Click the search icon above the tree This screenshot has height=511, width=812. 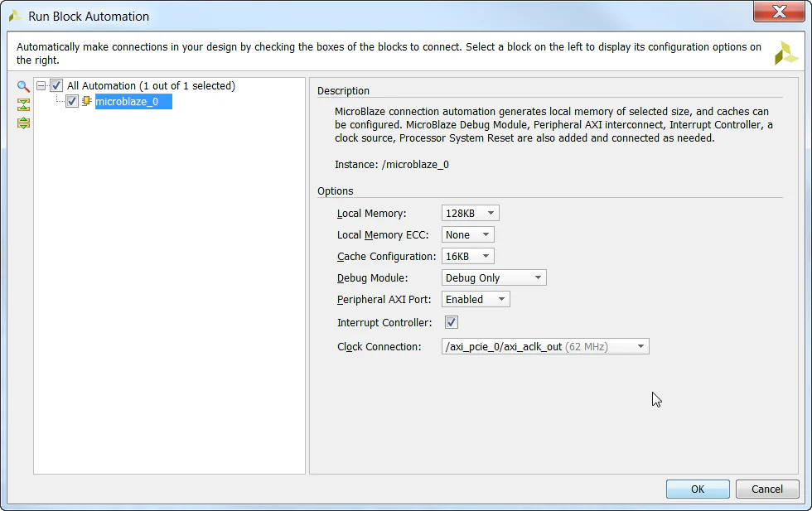[x=22, y=85]
